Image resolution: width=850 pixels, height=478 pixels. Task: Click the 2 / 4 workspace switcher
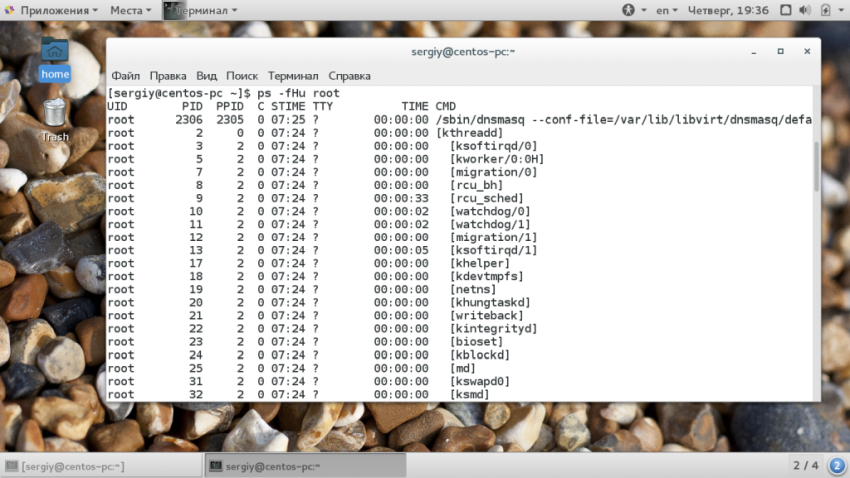point(806,466)
